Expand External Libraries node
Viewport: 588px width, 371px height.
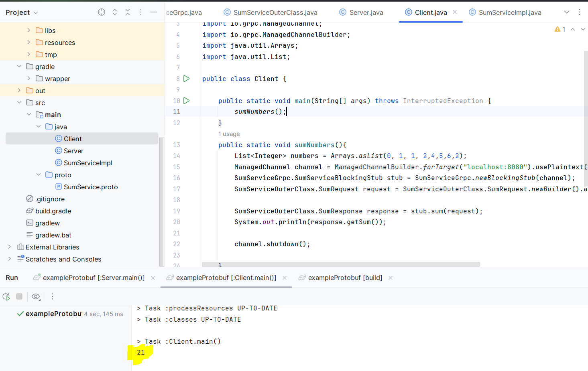(x=9, y=247)
